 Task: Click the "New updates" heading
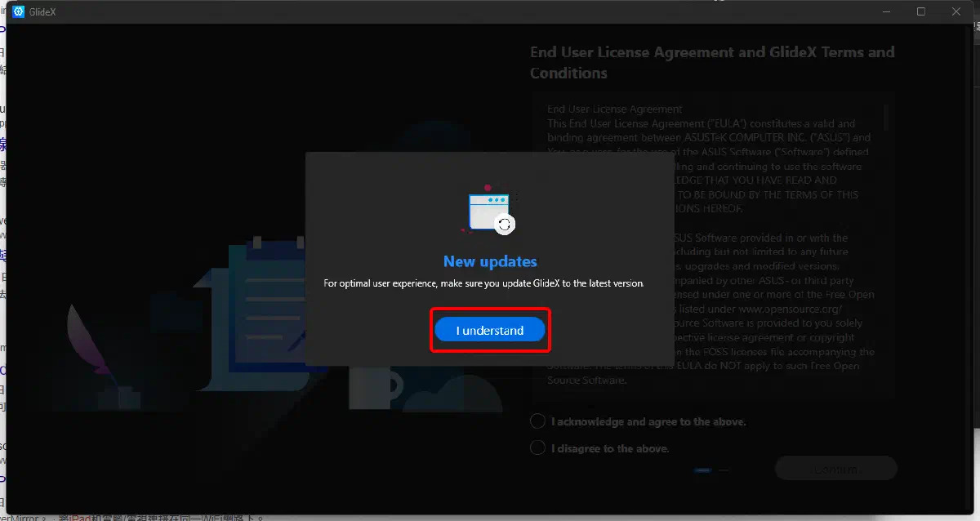click(x=490, y=261)
